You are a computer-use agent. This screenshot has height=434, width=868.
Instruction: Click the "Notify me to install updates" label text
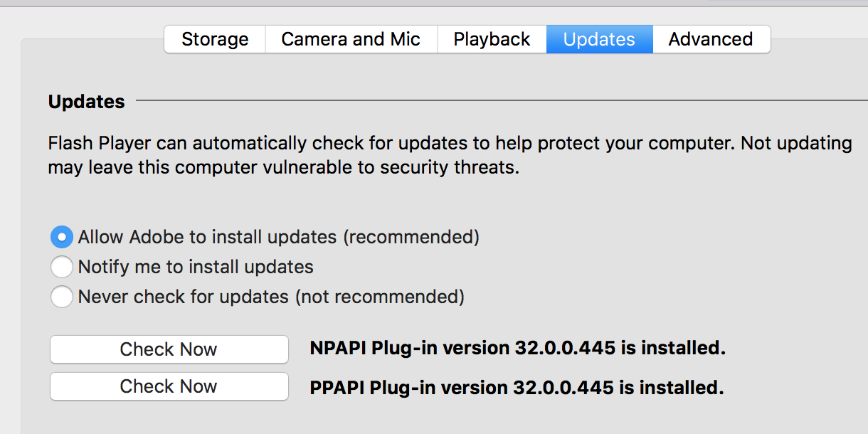coord(196,267)
